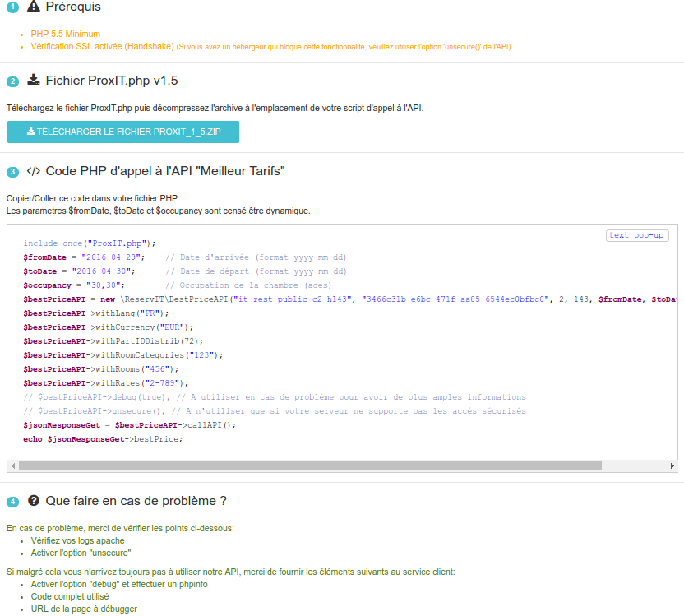Click the TÉLÉCHARGER LE FICHIER PROXIT_1_5.ZIP button
The image size is (684, 616).
[x=122, y=131]
